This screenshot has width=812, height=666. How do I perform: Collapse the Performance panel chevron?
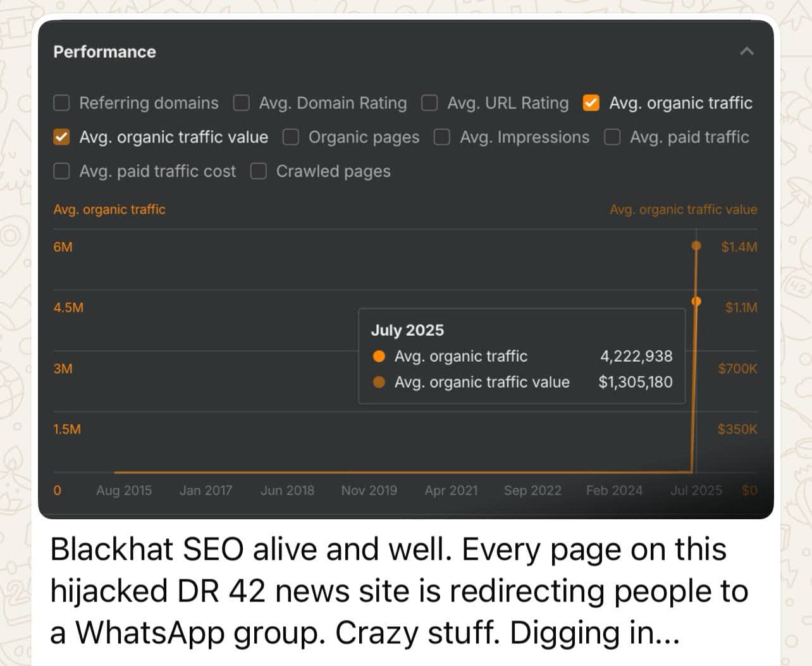[747, 51]
